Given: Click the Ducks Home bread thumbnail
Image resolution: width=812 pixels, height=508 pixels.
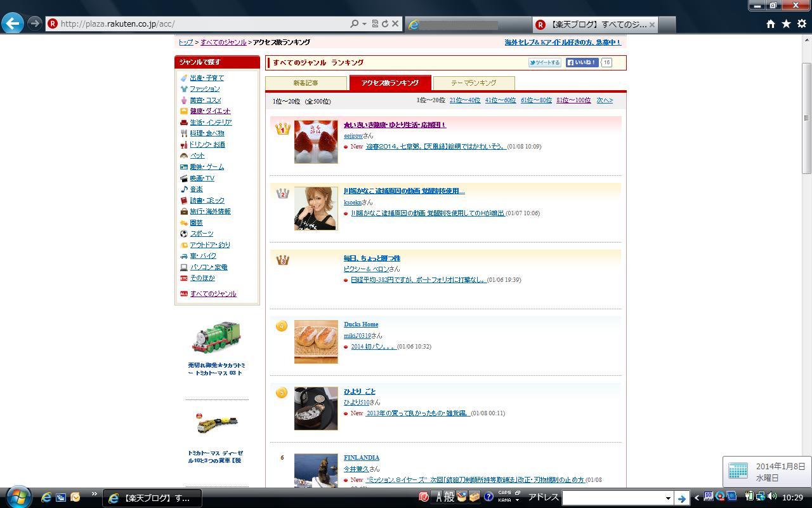Looking at the screenshot, I should point(316,342).
